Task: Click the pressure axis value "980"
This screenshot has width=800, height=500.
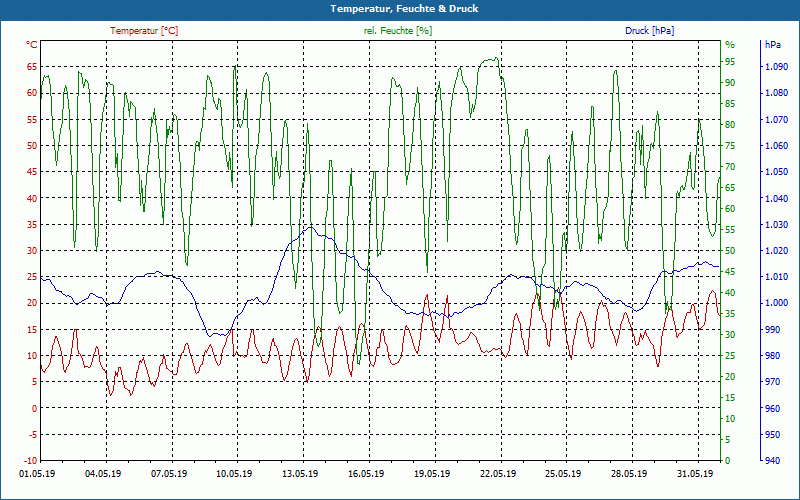Action: pyautogui.click(x=772, y=356)
